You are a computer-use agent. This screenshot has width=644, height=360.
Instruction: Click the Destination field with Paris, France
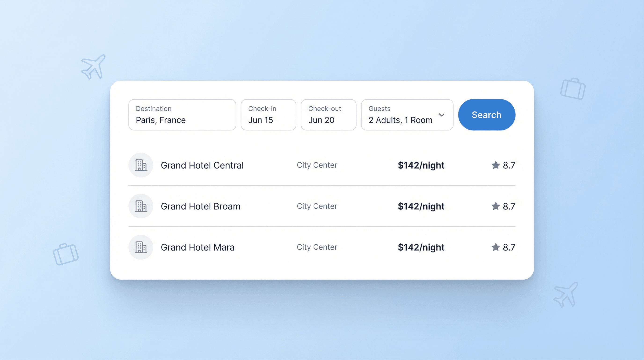tap(182, 115)
